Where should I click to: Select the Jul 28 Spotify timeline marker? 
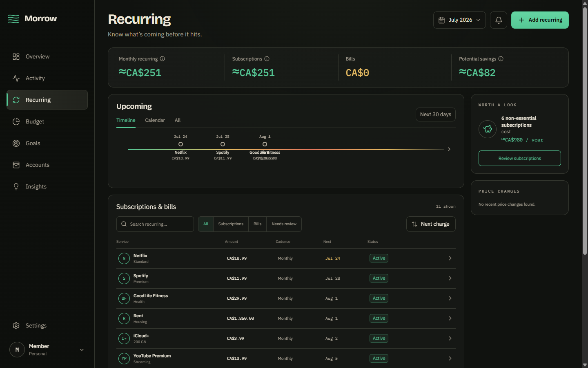(x=223, y=144)
